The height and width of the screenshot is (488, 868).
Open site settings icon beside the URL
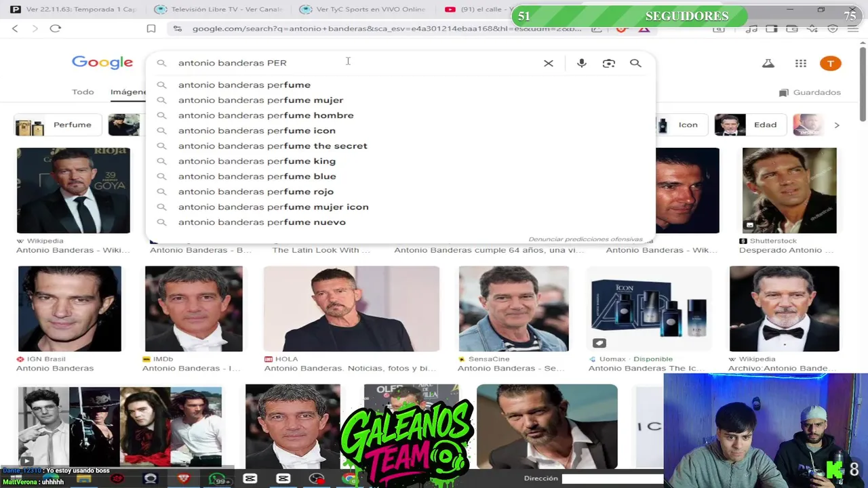178,28
